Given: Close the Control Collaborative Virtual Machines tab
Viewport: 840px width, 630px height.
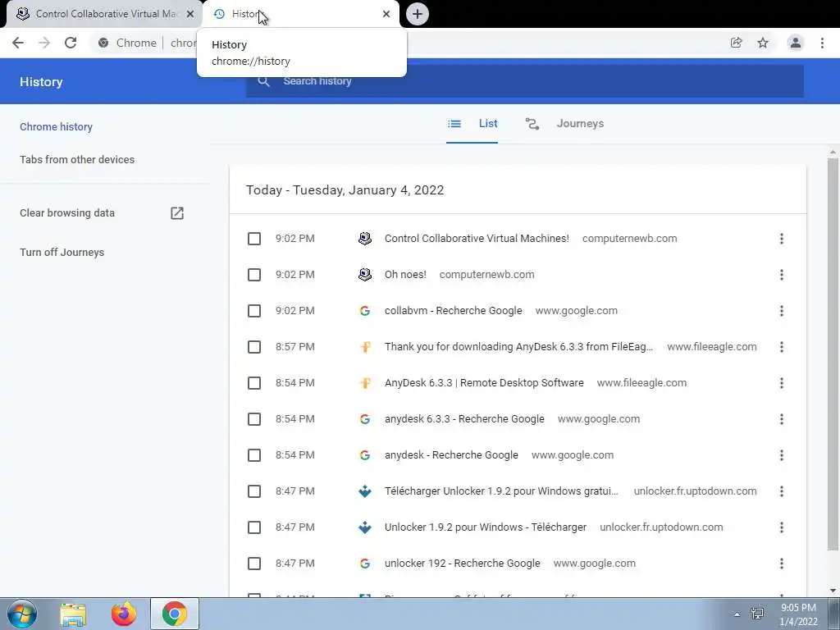Looking at the screenshot, I should click(190, 14).
